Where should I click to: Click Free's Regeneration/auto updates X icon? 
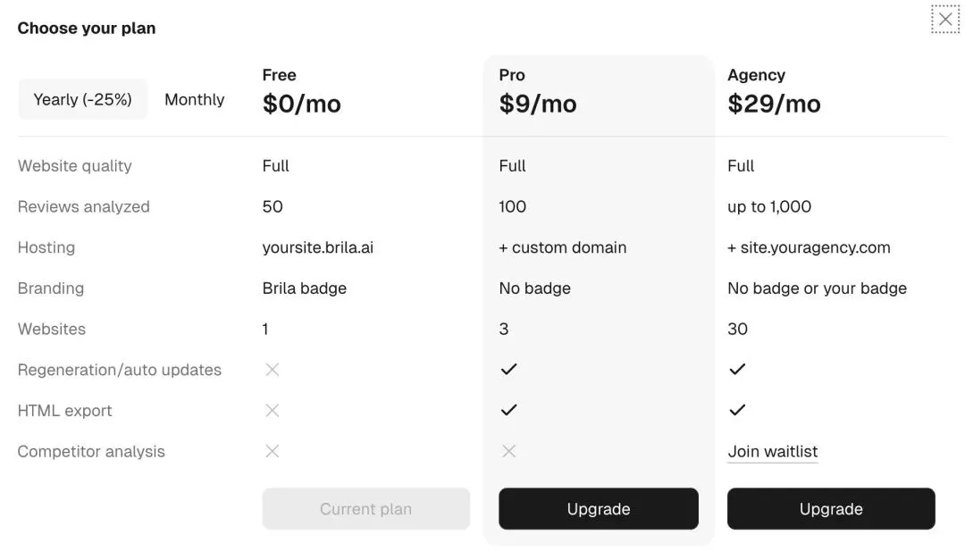point(273,369)
